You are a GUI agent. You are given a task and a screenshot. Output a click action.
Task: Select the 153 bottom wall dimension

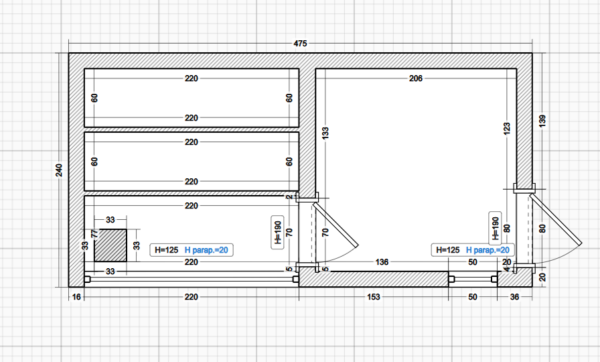tap(373, 297)
